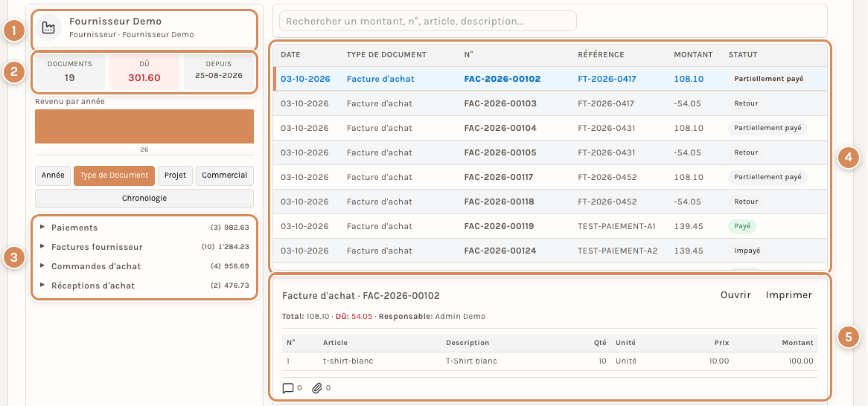Expand the Réceptions d'achat group
This screenshot has width=868, height=406.
[144, 286]
